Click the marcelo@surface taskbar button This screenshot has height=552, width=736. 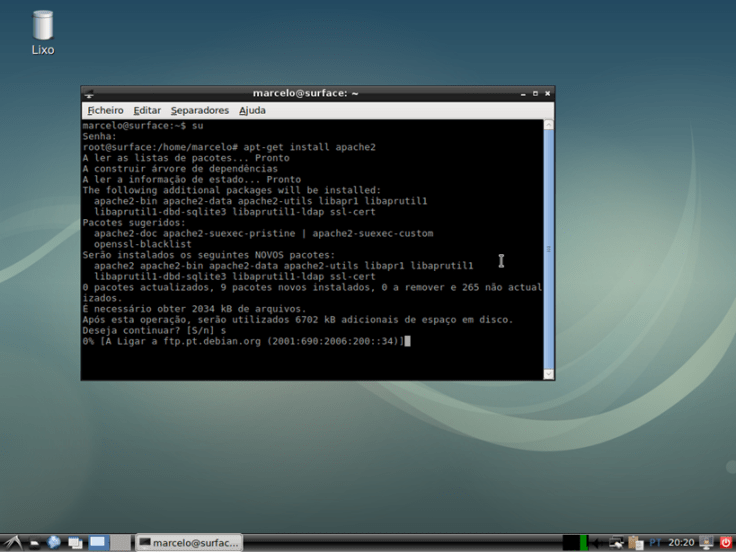tap(189, 542)
